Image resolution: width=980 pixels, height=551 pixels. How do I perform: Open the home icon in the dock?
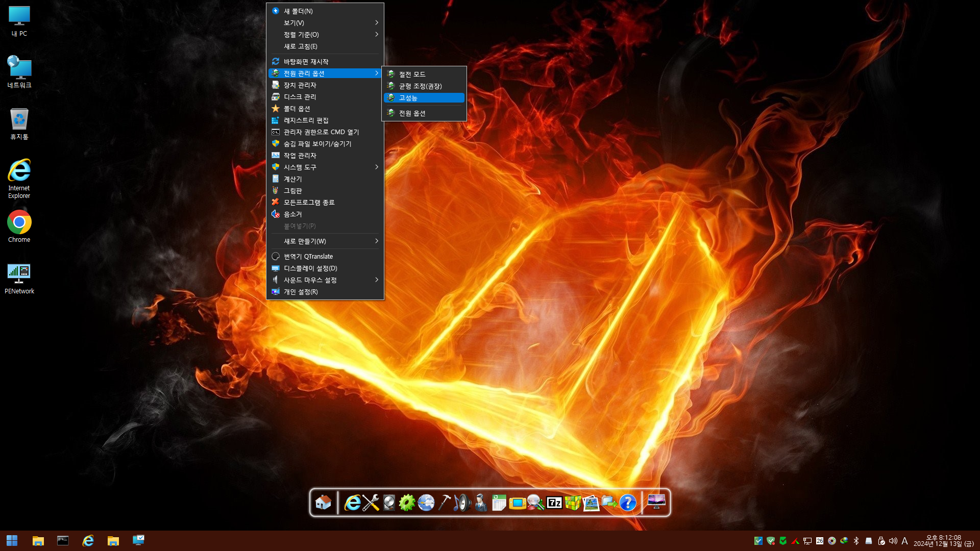pyautogui.click(x=323, y=503)
